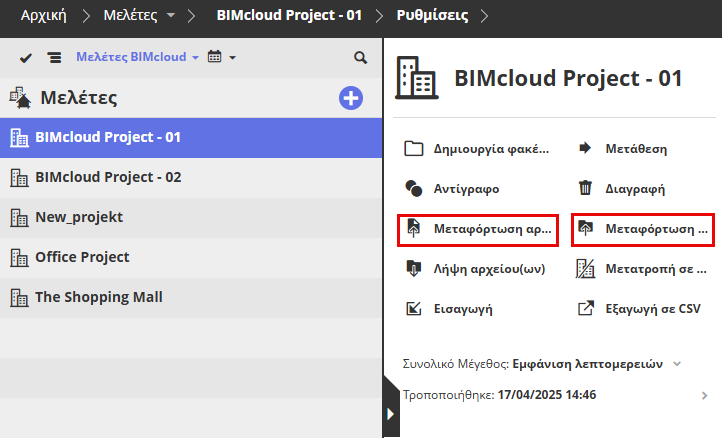Click the Μετάθεση arrow icon
Image resolution: width=722 pixels, height=438 pixels.
tap(585, 148)
